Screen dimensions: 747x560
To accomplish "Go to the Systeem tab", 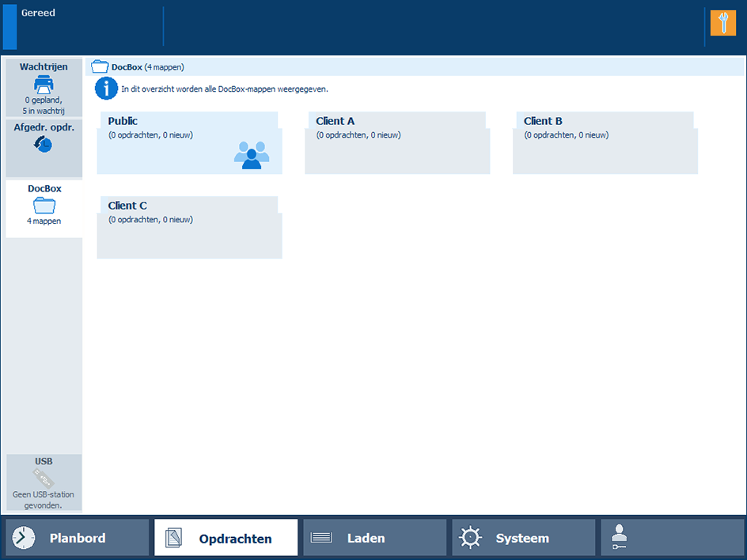I will point(523,538).
